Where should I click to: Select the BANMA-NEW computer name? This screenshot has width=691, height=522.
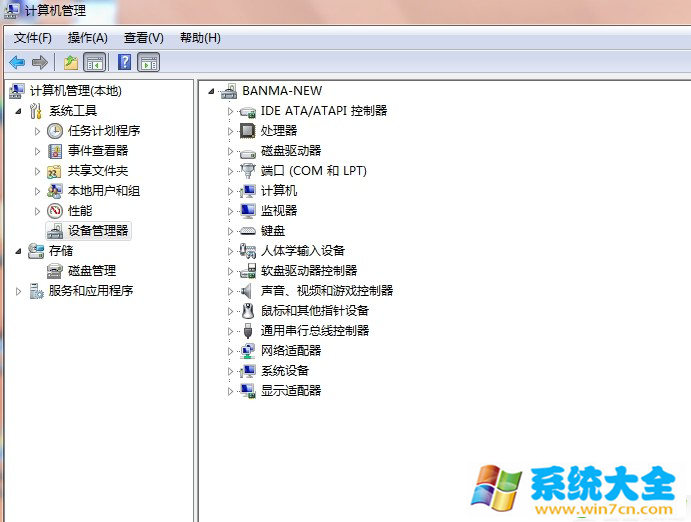point(282,91)
